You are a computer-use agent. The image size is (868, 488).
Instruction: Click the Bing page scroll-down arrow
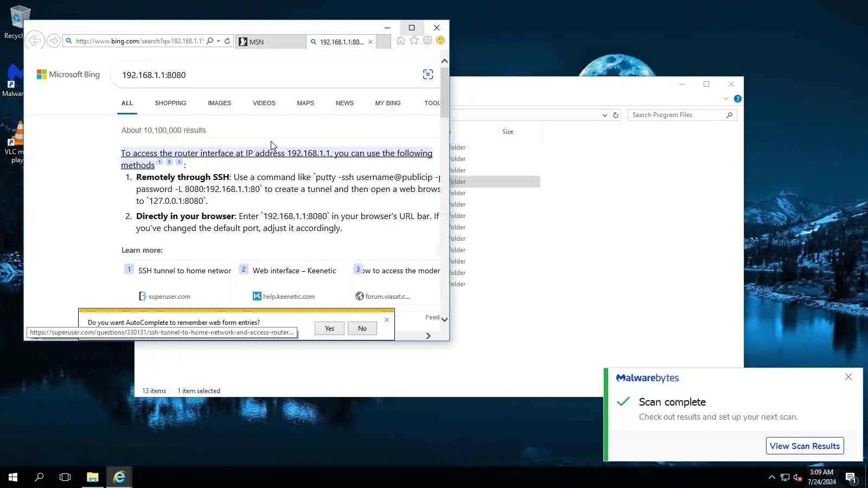pyautogui.click(x=445, y=319)
